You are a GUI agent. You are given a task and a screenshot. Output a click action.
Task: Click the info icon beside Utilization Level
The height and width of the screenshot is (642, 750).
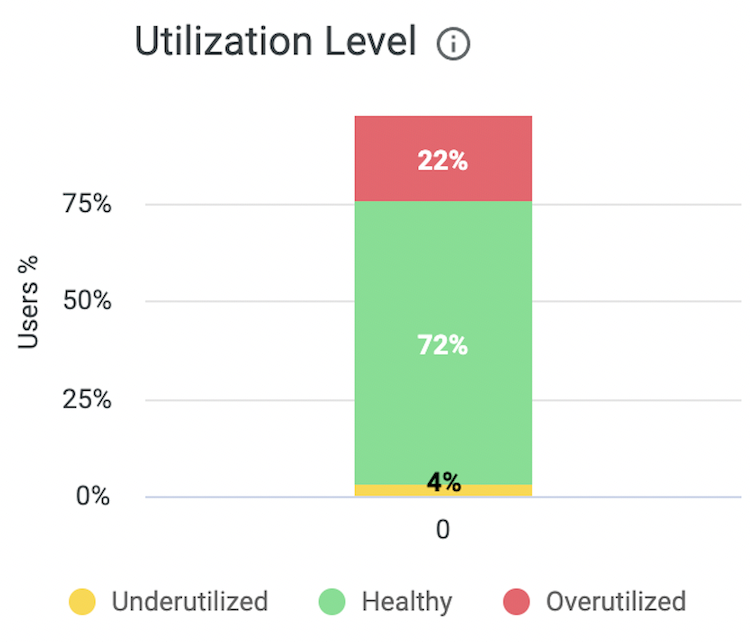tap(453, 44)
